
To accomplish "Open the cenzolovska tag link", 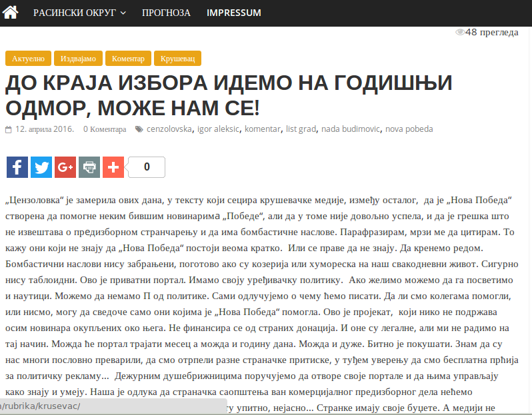I will (169, 129).
